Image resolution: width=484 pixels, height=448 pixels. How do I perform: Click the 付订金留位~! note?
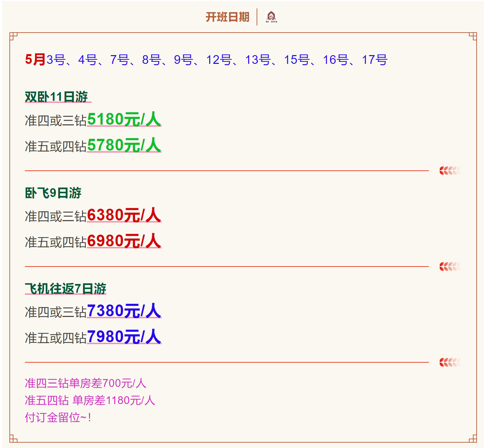[58, 417]
